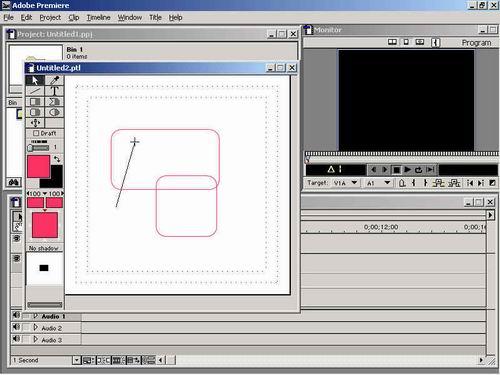
Task: Open the Edit menu
Action: tap(26, 18)
